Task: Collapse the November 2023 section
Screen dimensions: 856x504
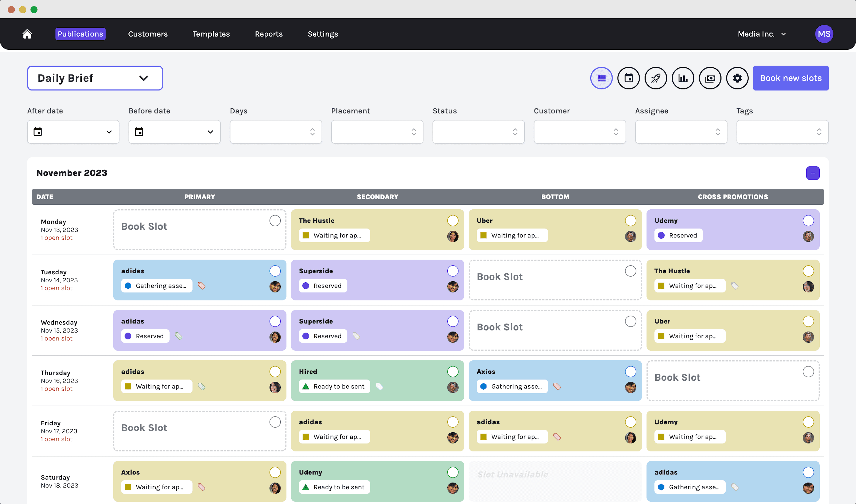Action: [x=813, y=173]
